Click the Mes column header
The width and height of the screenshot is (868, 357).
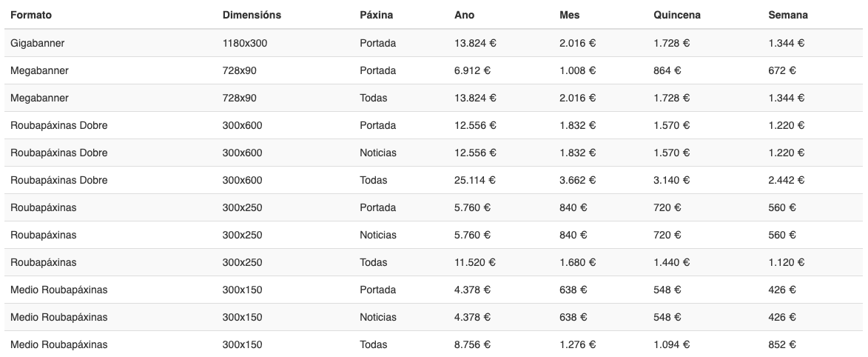click(x=570, y=15)
